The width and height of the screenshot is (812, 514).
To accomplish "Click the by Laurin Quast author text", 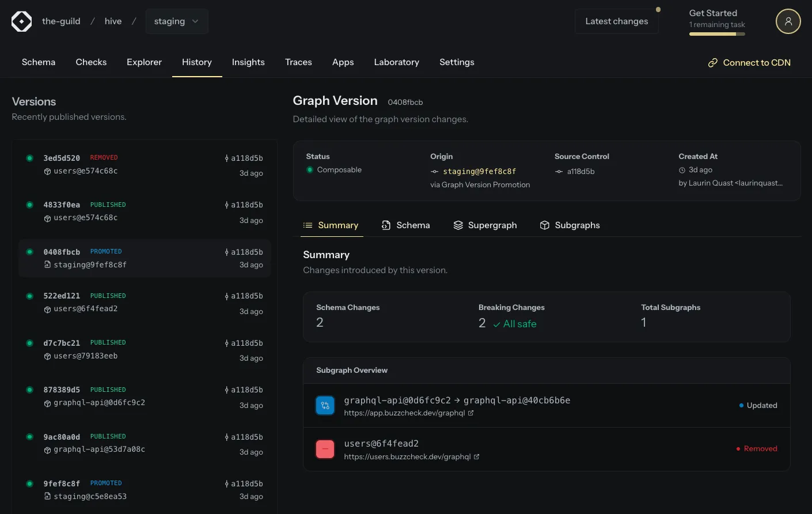I will [x=730, y=183].
